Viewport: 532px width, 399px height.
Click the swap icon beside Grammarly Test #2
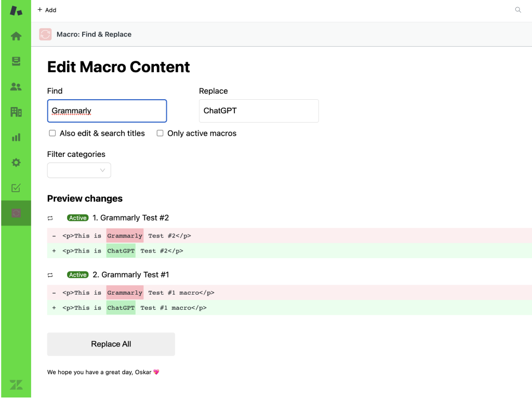(50, 218)
